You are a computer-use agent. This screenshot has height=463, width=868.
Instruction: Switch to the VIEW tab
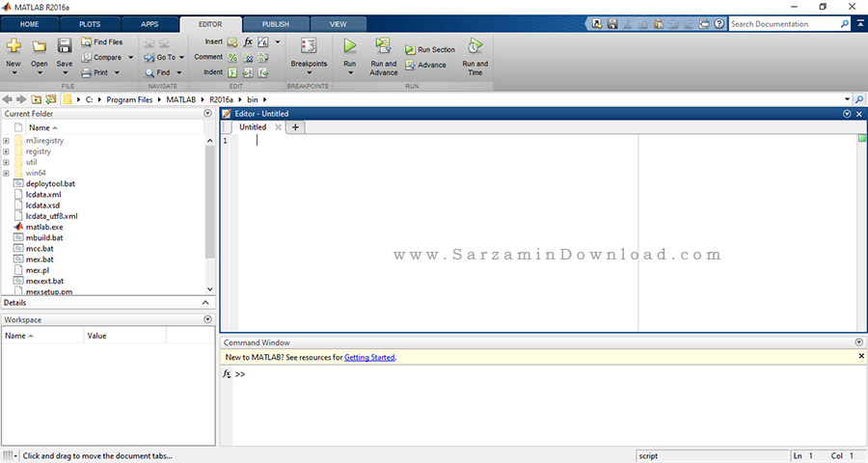338,24
